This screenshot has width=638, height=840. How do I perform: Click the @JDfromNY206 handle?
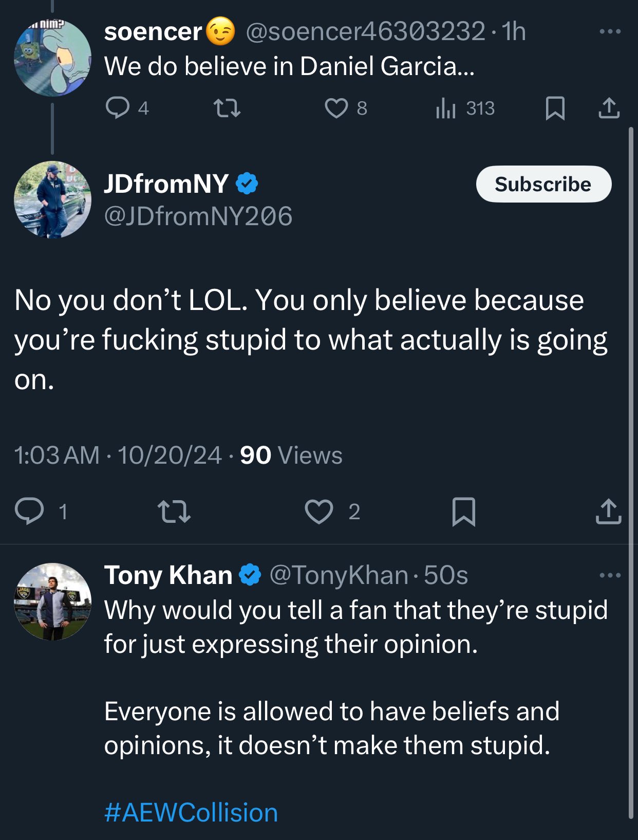(x=198, y=216)
